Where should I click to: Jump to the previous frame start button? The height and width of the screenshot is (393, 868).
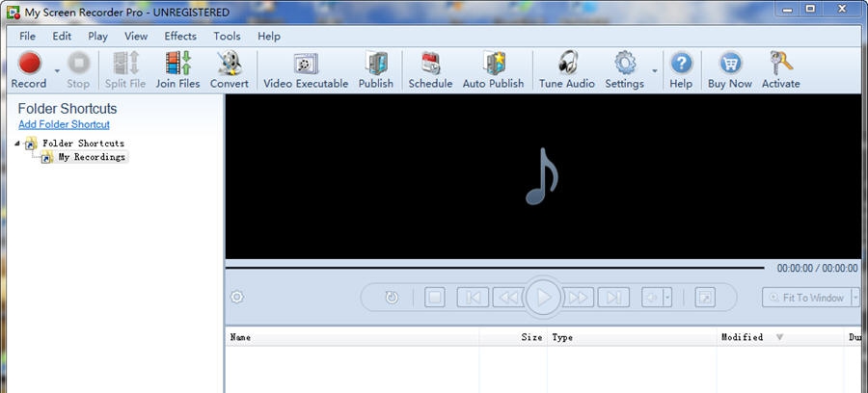473,298
